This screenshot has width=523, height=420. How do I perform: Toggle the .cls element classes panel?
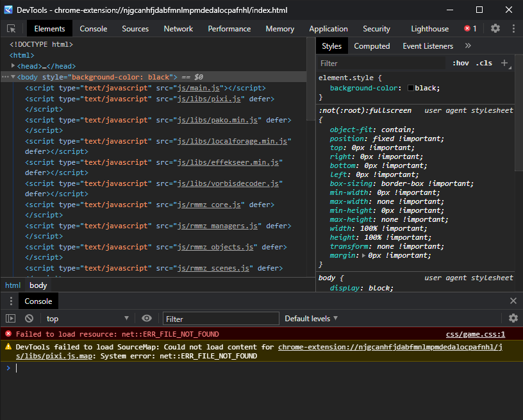pyautogui.click(x=484, y=63)
